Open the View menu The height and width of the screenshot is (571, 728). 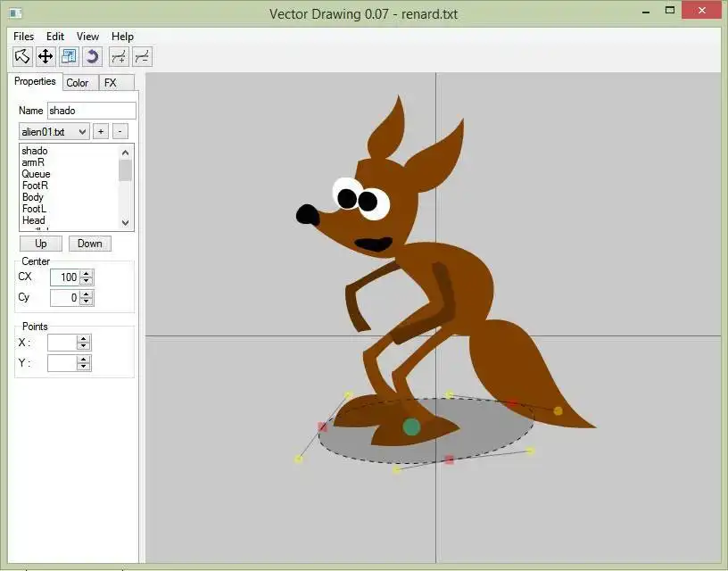[x=87, y=37]
